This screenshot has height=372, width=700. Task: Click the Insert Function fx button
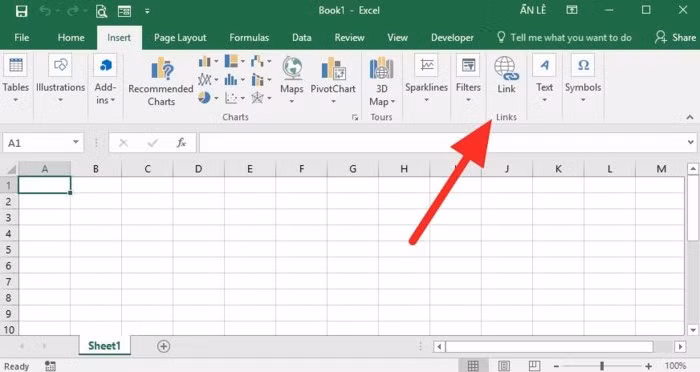[x=181, y=143]
